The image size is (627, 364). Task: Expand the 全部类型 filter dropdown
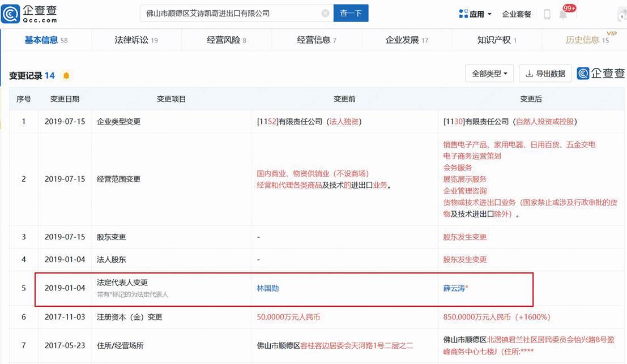coord(489,74)
